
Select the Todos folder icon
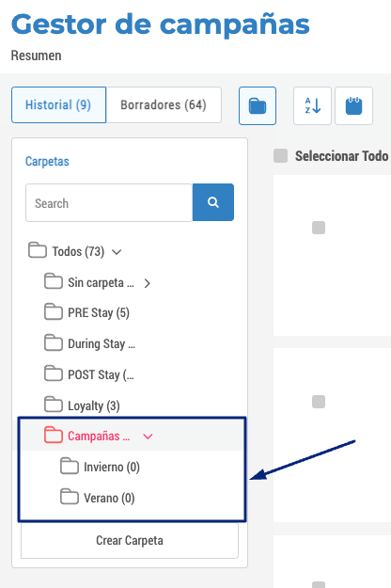[x=38, y=250]
